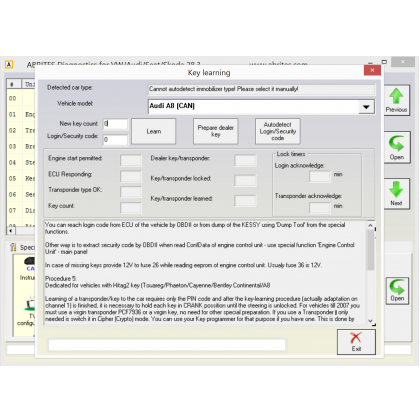Click the instructions scrollbar thumb
Image resolution: width=420 pixels, height=420 pixels.
[370, 250]
